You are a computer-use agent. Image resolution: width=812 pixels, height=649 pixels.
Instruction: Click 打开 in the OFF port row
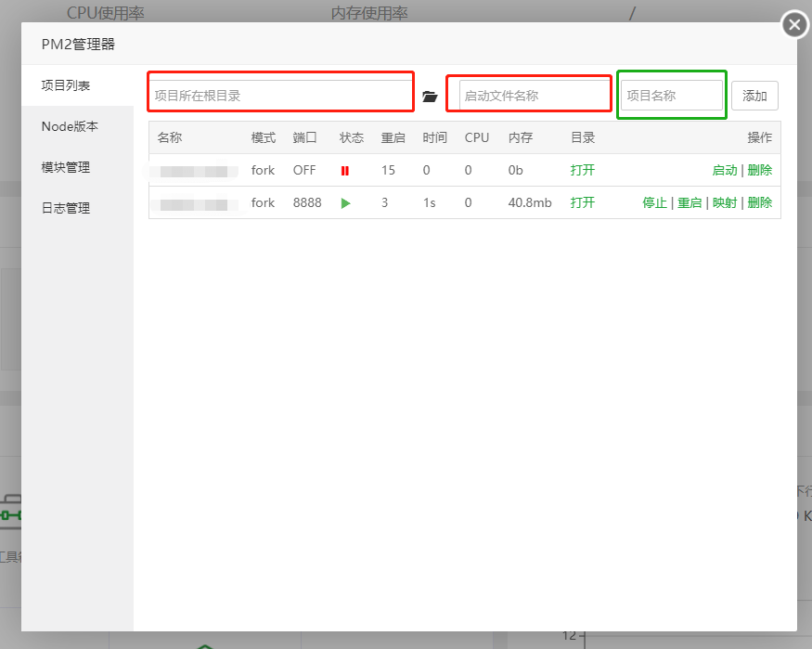tap(583, 170)
